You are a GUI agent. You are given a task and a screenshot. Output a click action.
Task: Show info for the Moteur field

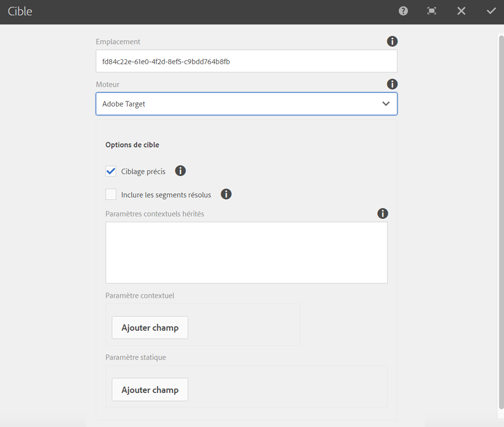click(x=392, y=84)
